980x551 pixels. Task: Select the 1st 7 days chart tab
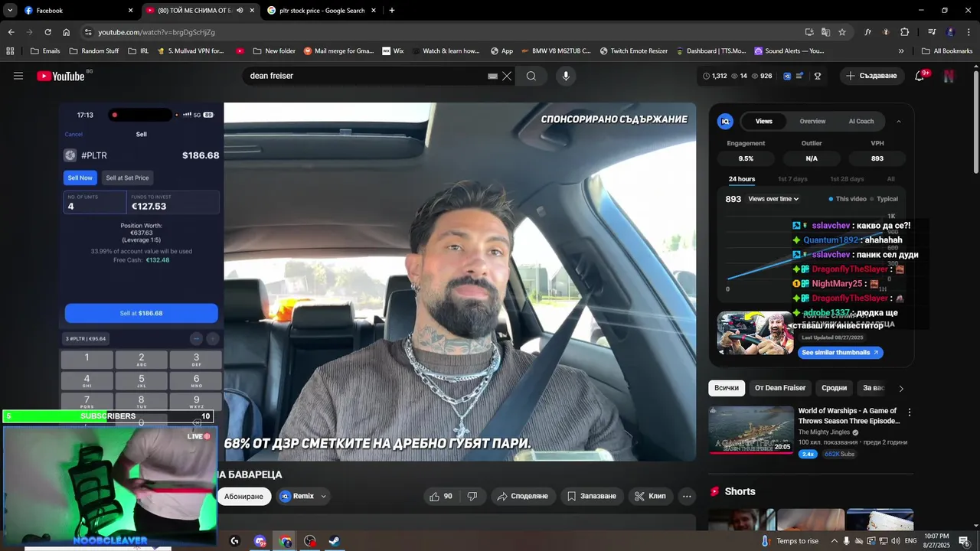(x=792, y=179)
